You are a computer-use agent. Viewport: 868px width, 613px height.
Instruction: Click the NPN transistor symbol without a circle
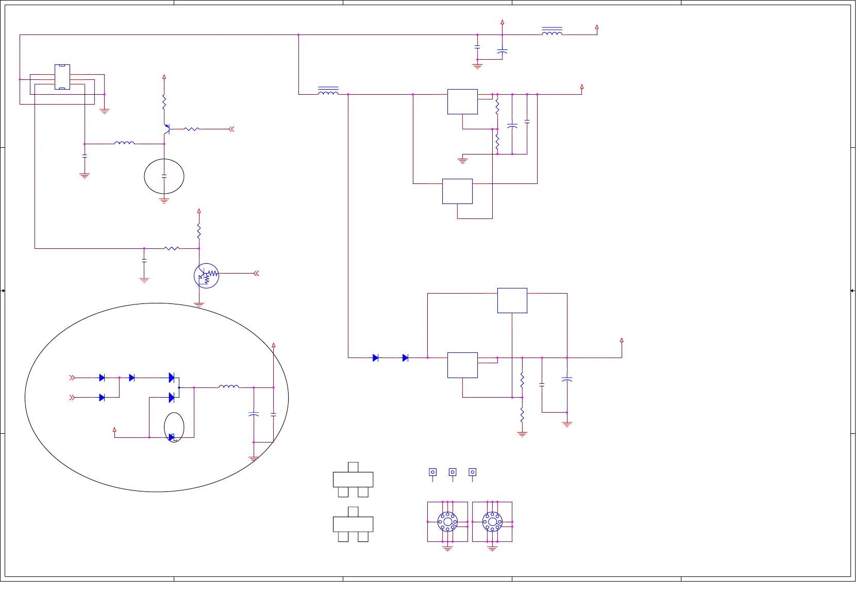(x=166, y=129)
